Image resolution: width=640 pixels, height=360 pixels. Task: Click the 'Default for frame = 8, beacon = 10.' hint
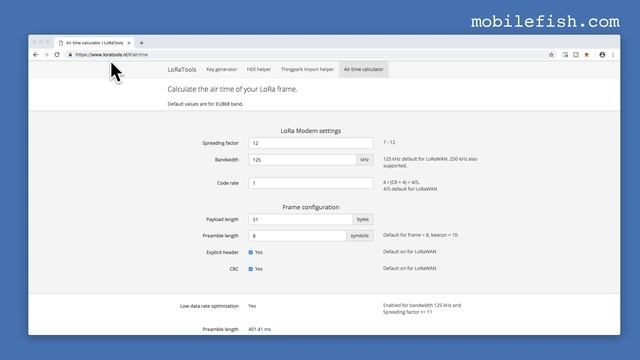420,235
